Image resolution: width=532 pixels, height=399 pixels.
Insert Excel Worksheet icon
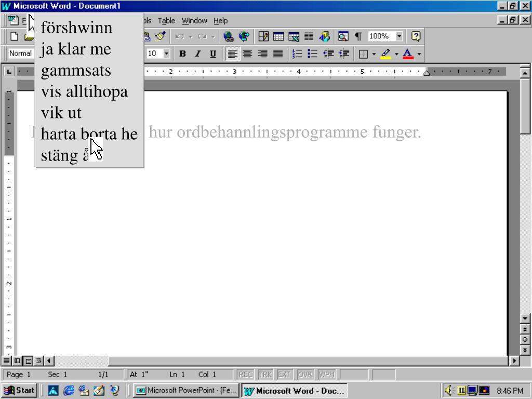pos(294,36)
